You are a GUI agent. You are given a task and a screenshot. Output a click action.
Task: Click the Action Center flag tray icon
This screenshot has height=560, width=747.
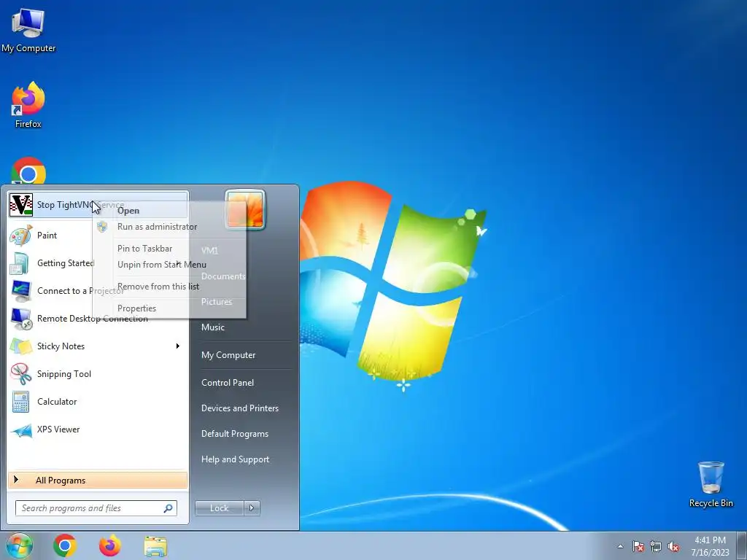638,546
